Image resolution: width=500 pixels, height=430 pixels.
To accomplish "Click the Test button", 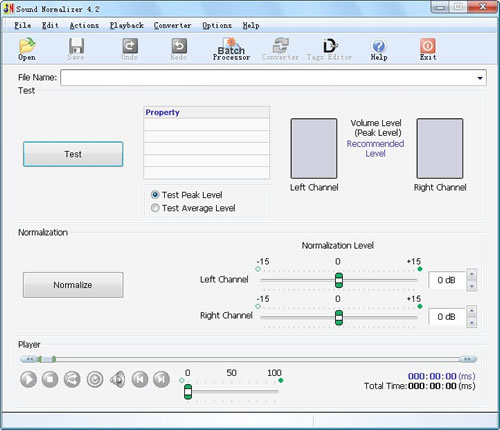I will (x=73, y=154).
